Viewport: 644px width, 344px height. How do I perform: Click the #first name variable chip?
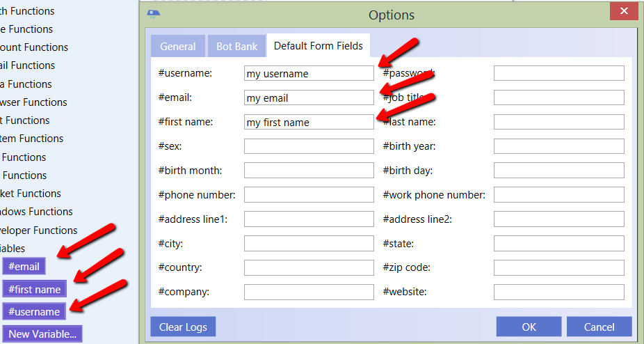point(35,289)
